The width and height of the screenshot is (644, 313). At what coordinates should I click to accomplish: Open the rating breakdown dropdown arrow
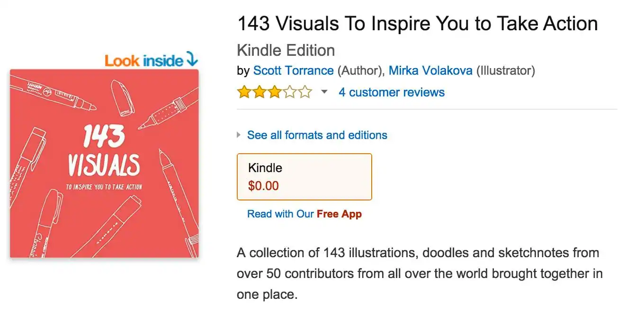(x=324, y=93)
